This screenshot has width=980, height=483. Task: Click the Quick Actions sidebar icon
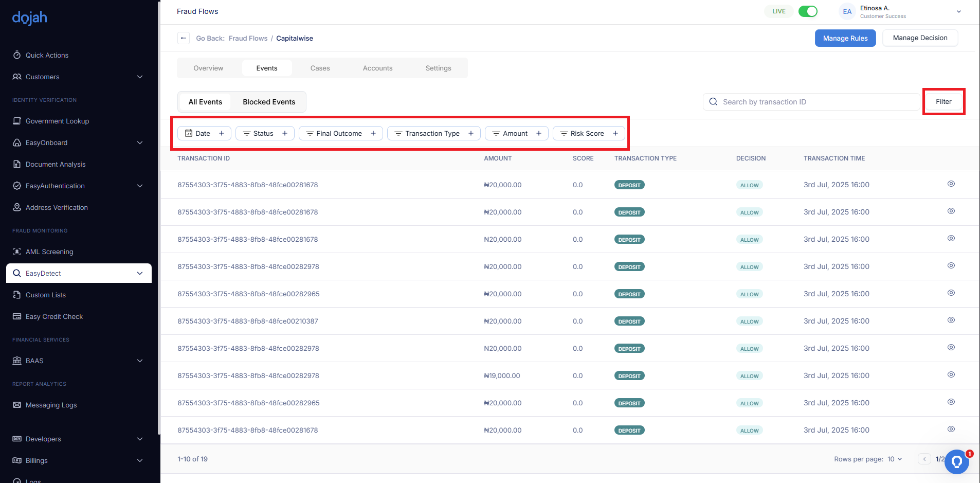[17, 55]
